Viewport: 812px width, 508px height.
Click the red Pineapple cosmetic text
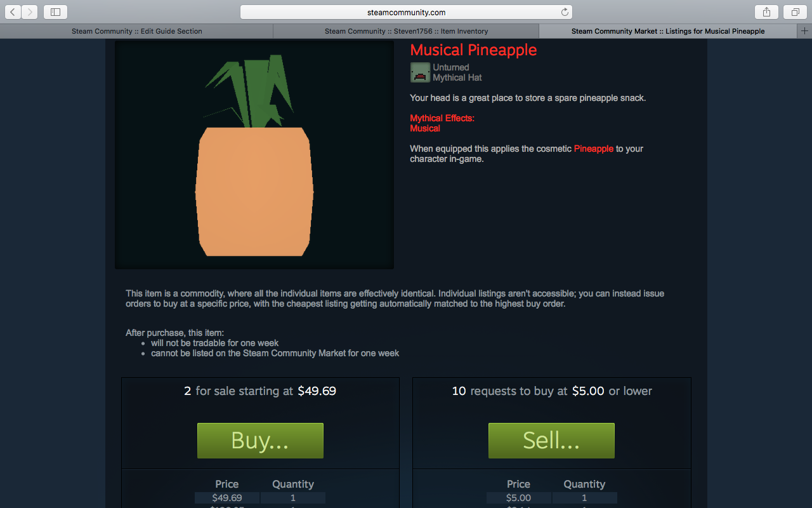tap(594, 149)
